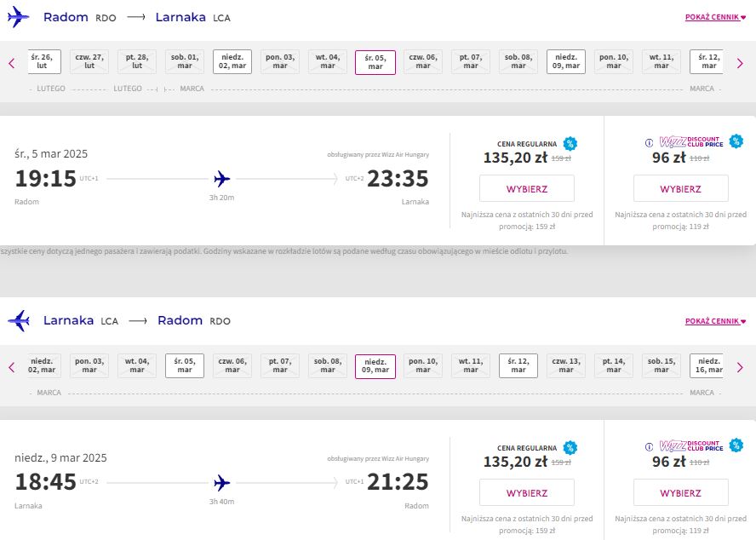
Task: Show later return dates with right arrow
Action: 740,367
